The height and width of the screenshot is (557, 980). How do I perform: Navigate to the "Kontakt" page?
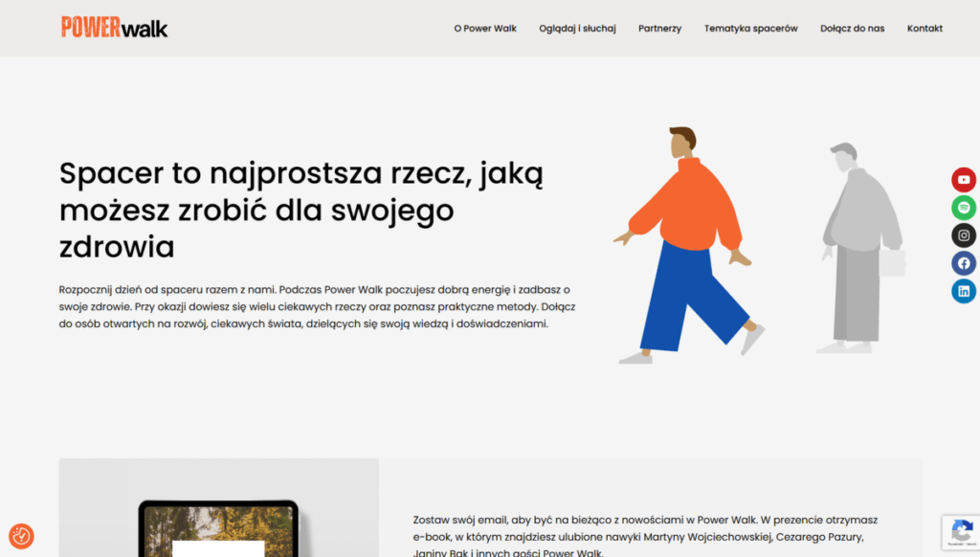(924, 29)
